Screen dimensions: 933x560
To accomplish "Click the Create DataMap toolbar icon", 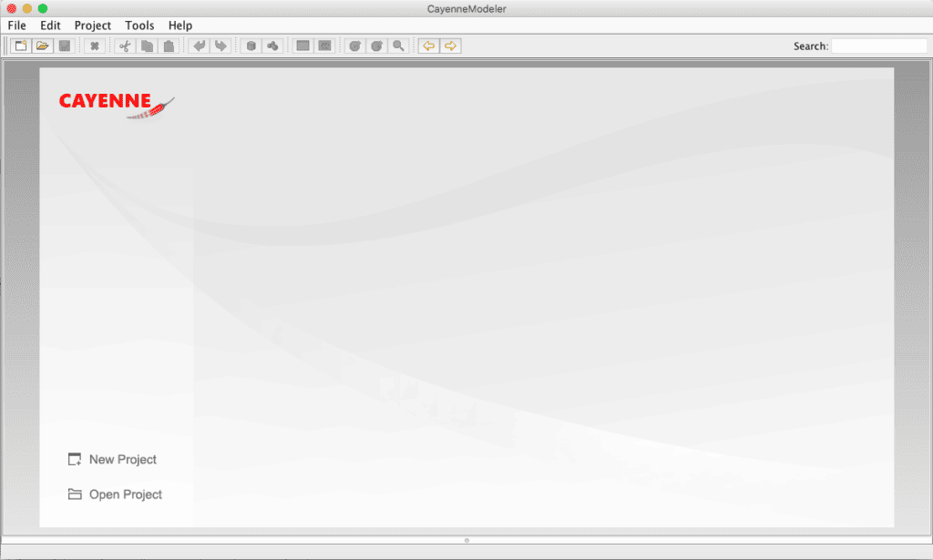I will [272, 46].
